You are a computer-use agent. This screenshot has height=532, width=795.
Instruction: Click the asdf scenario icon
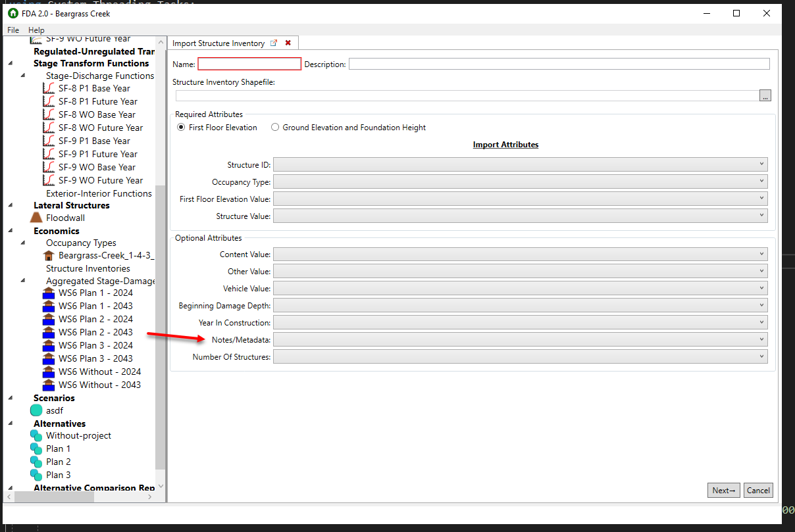pos(37,410)
